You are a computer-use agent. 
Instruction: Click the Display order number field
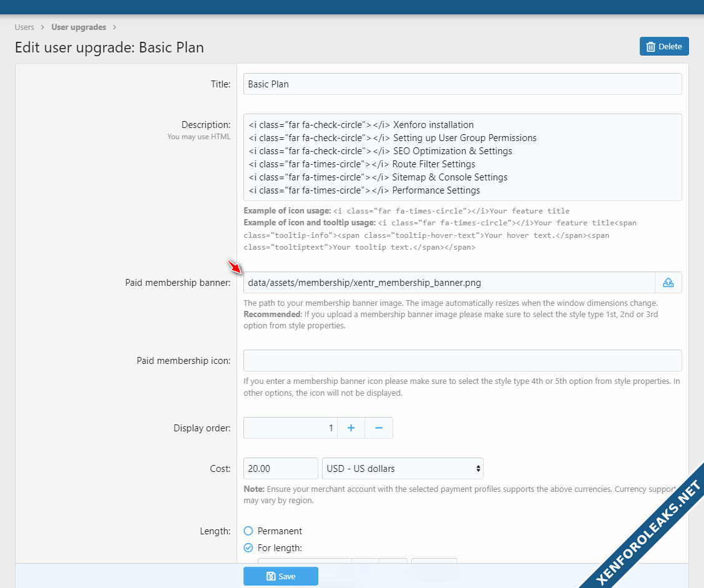coord(290,428)
